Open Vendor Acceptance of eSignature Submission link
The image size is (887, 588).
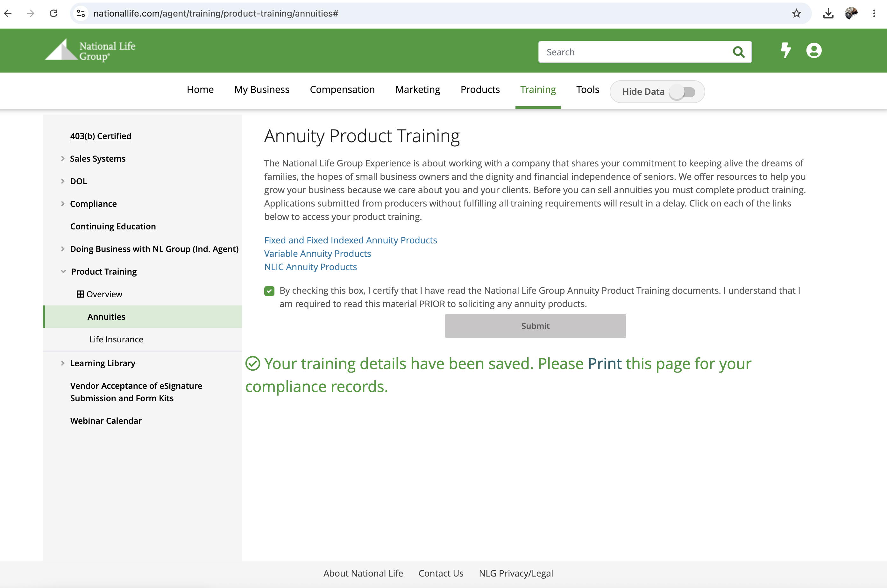click(136, 392)
